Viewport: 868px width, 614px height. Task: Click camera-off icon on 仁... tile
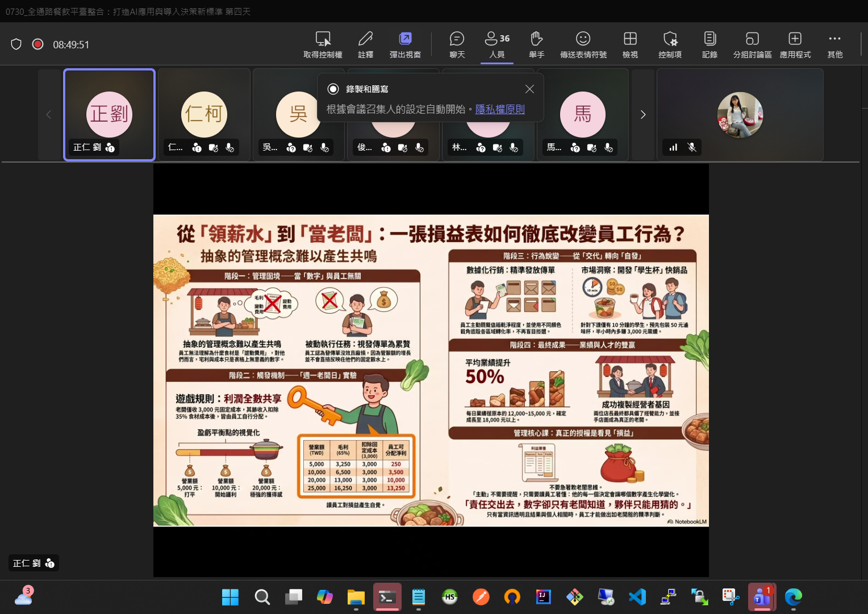213,148
